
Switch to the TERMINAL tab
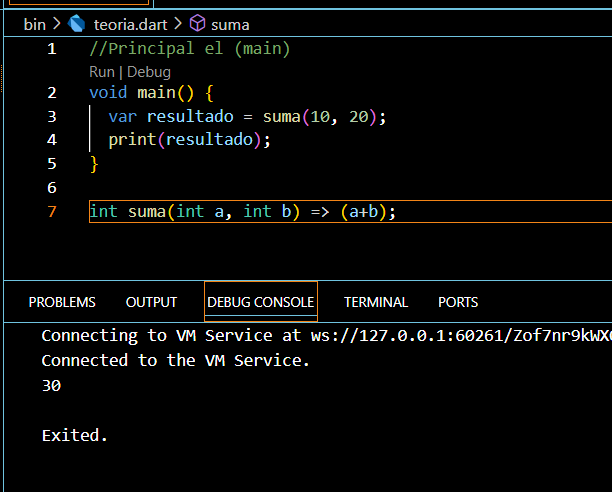click(375, 302)
